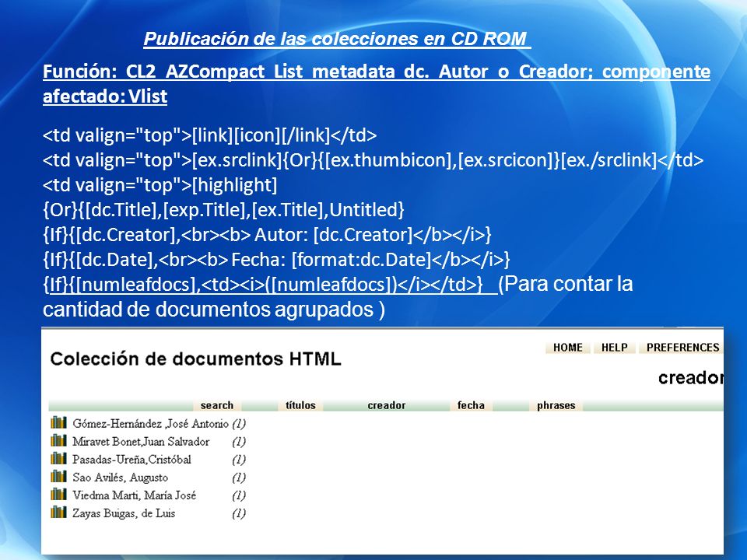Click author name Zayas Buigas, de Luis
Image resolution: width=747 pixels, height=560 pixels.
point(124,513)
